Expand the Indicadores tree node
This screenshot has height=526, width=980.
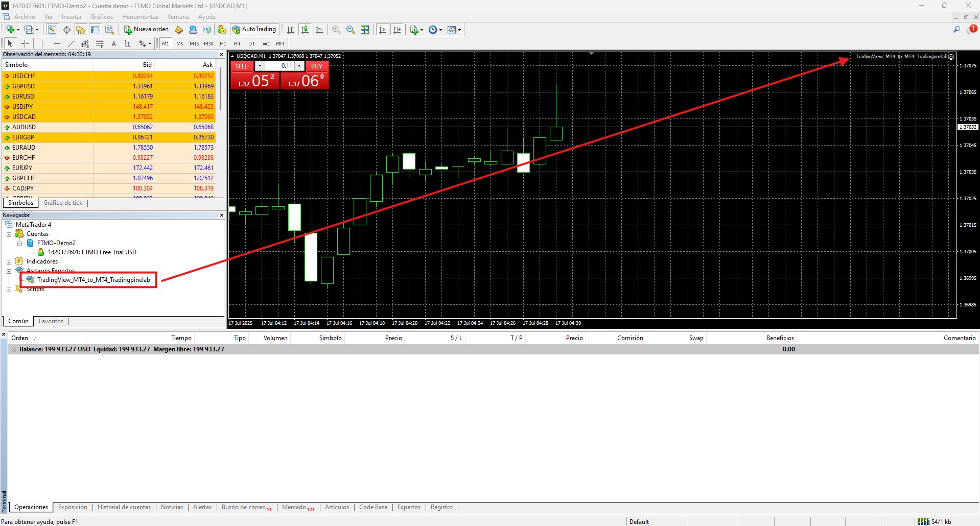coord(9,262)
